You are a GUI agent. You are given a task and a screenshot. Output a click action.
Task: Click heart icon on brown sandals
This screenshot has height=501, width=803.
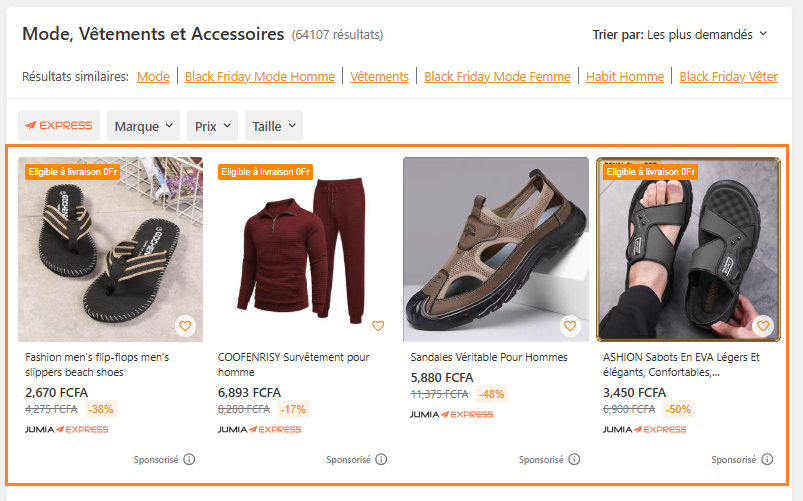(x=570, y=326)
